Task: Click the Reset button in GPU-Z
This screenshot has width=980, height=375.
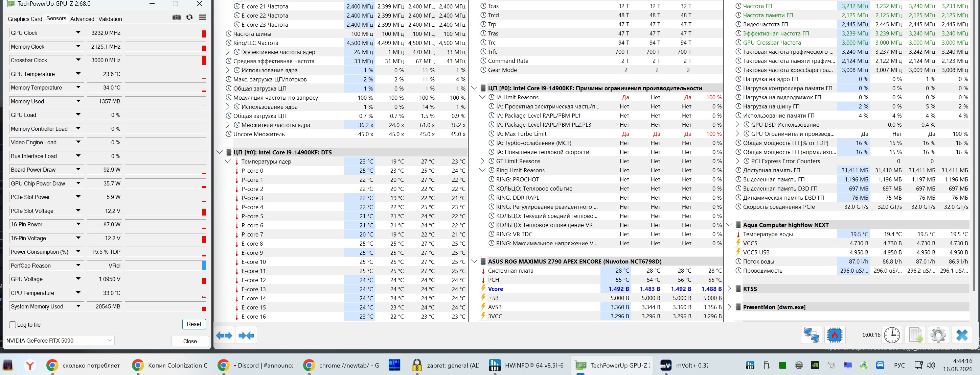Action: click(x=194, y=324)
